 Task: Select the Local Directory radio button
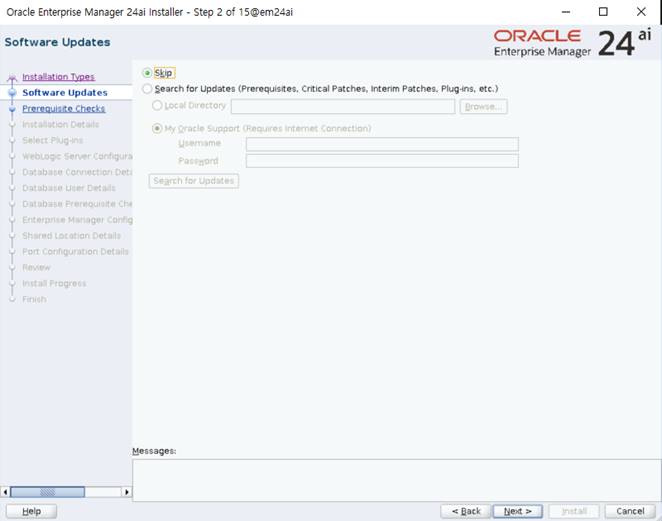click(157, 105)
